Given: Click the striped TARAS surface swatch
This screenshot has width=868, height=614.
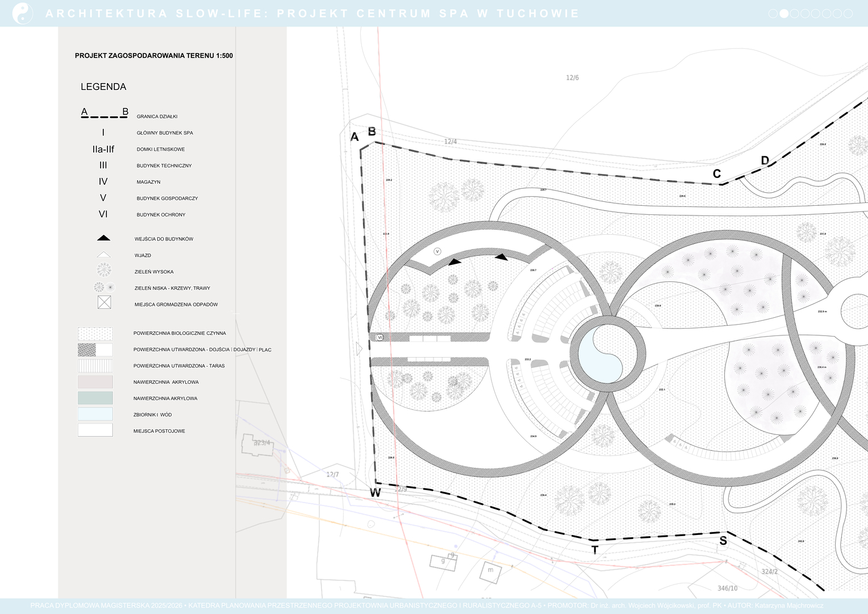Looking at the screenshot, I should click(x=95, y=366).
